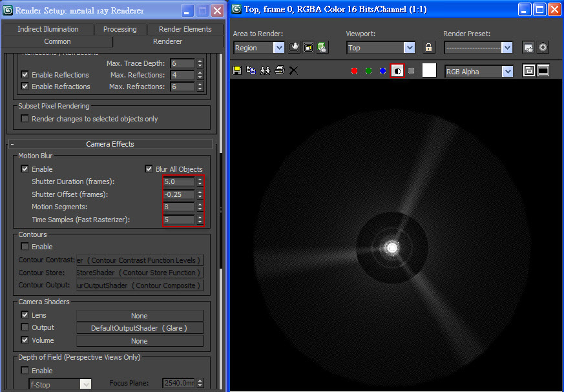Click the Toggle UI Overlay icon

click(528, 70)
